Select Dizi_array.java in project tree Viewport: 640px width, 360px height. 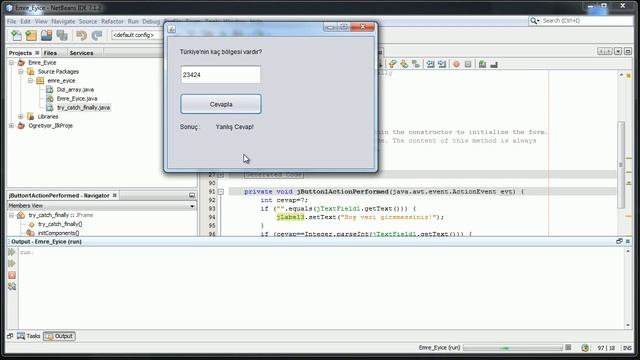76,89
